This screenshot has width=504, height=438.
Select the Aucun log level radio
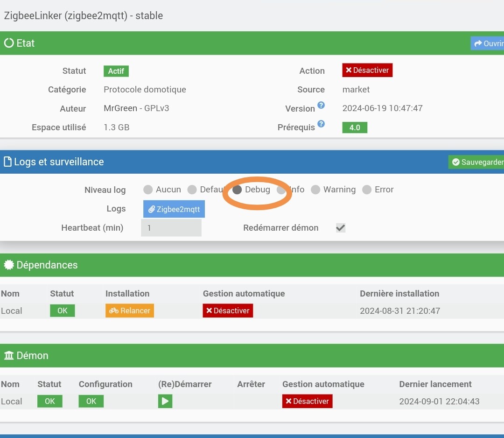(148, 190)
